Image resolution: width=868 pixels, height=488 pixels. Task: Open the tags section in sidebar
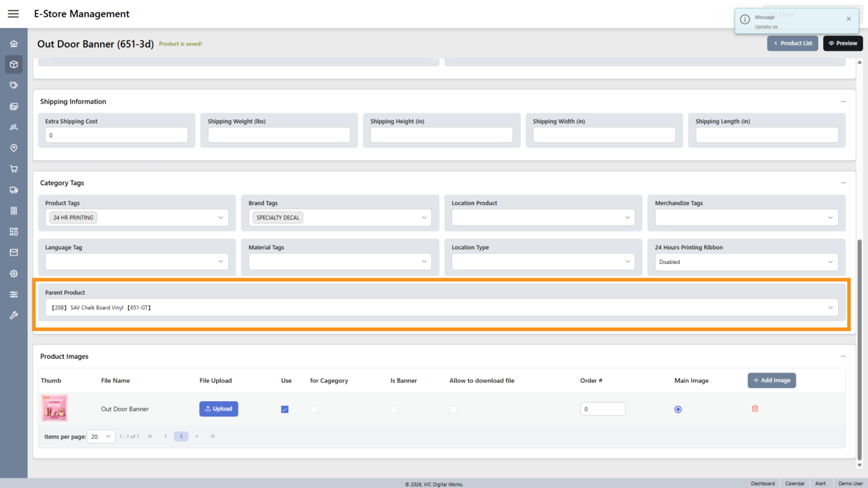[14, 85]
